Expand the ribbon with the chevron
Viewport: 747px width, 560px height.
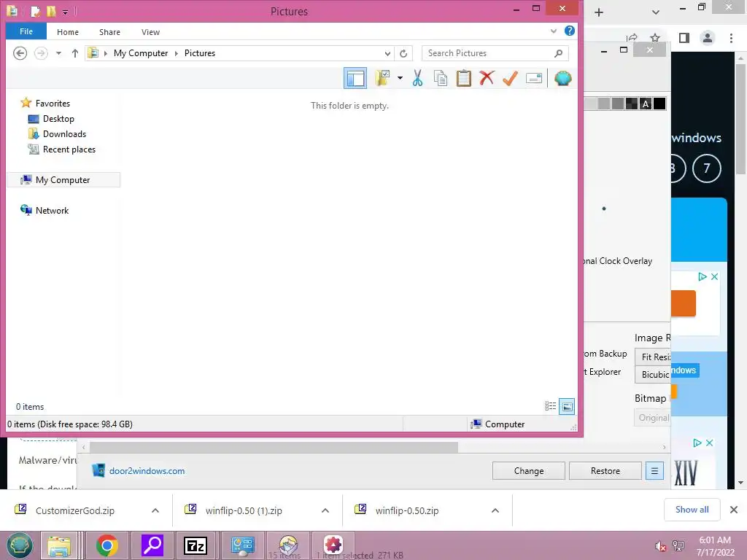(554, 31)
